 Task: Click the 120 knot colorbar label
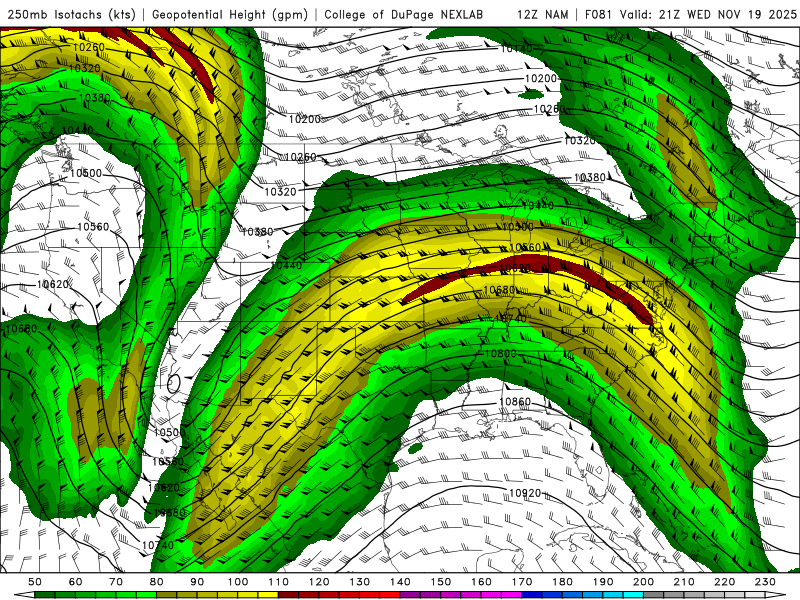319,582
